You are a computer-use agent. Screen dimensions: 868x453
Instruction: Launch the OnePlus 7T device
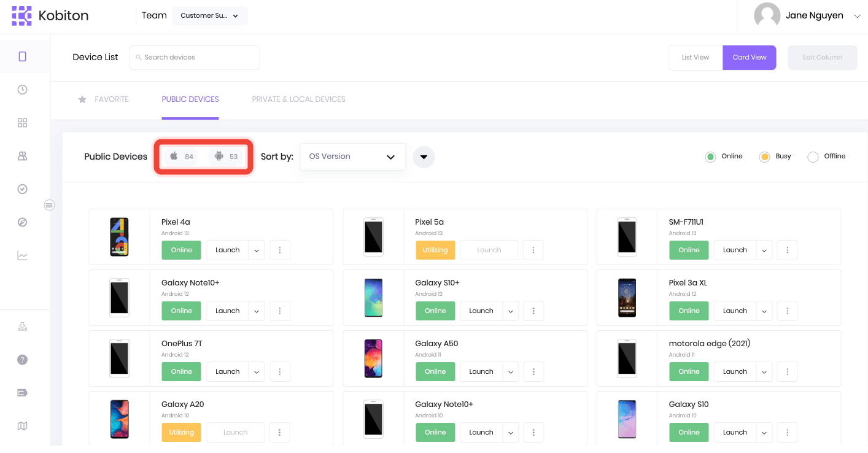tap(228, 371)
